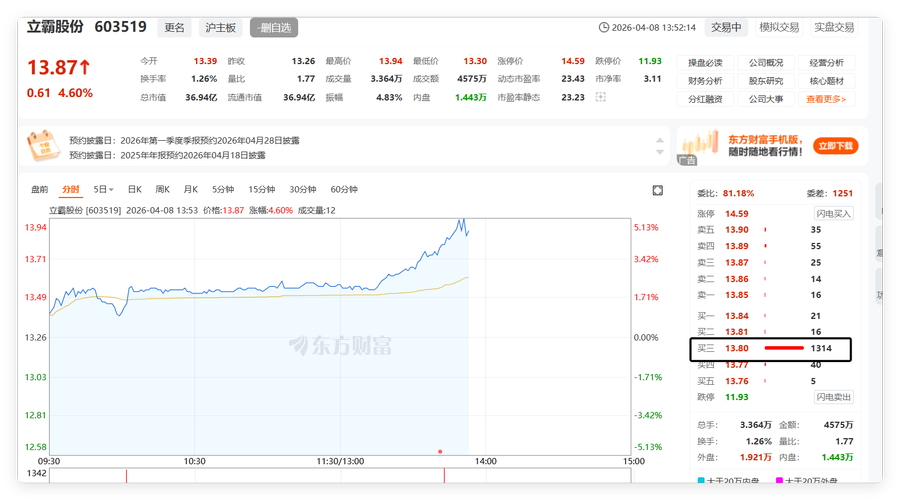
Task: Switch to the 月K chart tab
Action: click(x=191, y=189)
